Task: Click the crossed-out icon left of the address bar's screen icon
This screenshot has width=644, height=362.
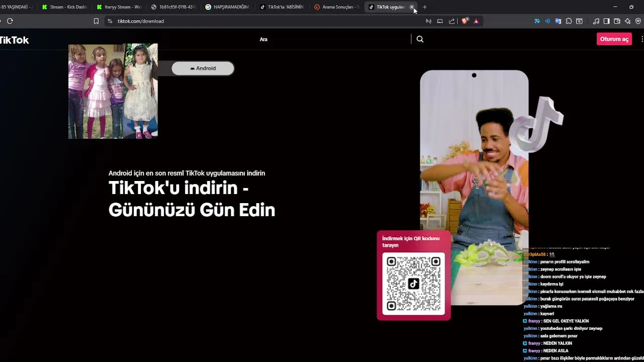Action: 429,21
